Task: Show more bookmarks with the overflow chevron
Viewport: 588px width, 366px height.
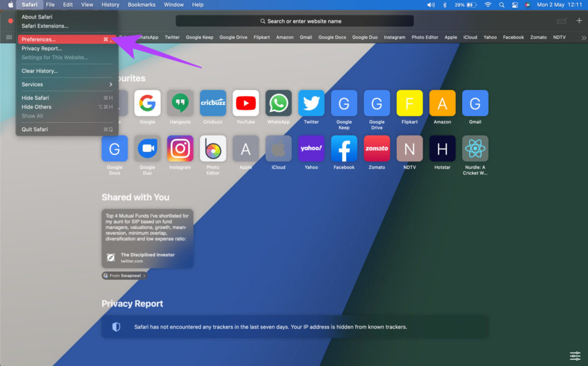Action: click(x=583, y=37)
